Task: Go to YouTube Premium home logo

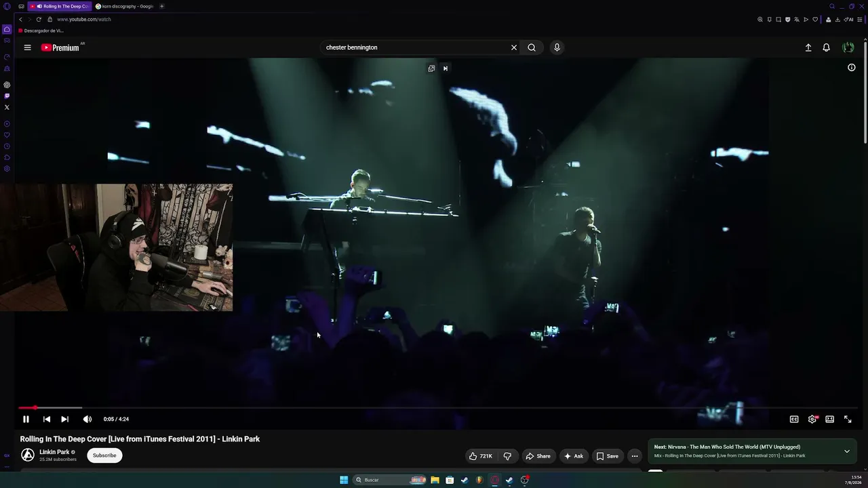Action: coord(61,47)
